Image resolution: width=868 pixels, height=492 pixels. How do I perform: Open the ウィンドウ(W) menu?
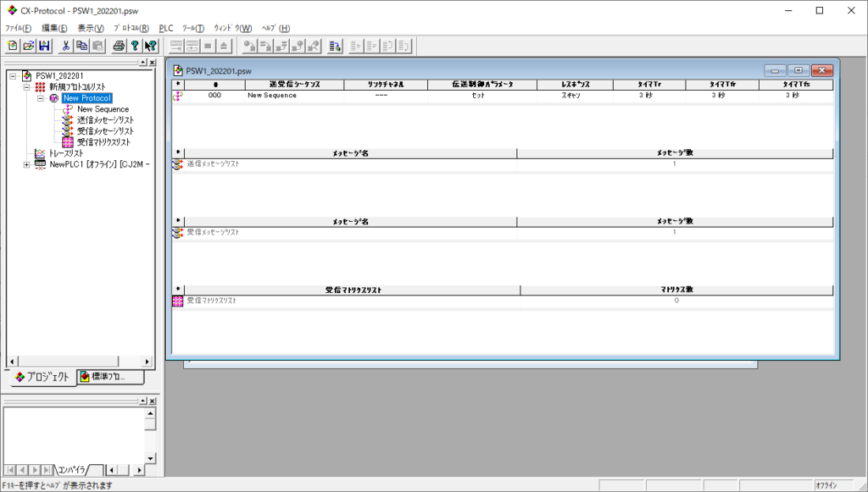click(233, 28)
